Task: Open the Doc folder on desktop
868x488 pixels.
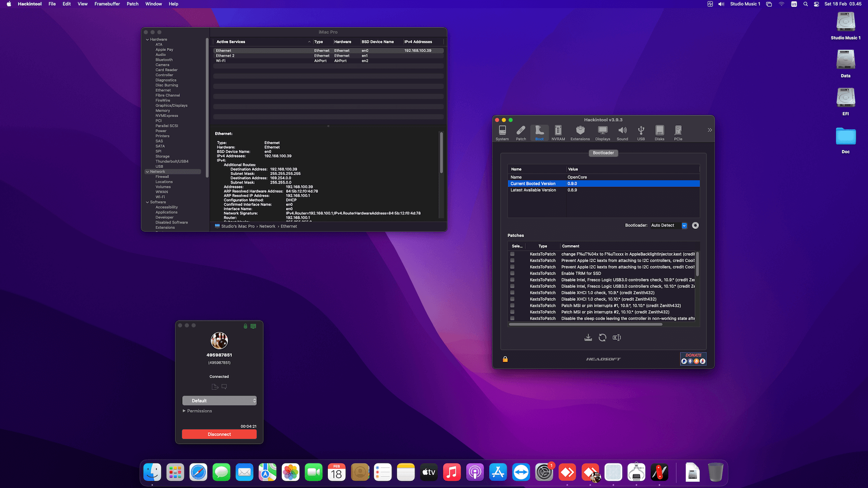Action: click(845, 140)
